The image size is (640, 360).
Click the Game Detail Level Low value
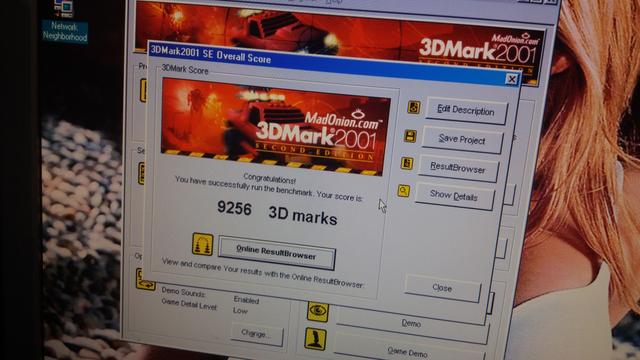click(240, 311)
